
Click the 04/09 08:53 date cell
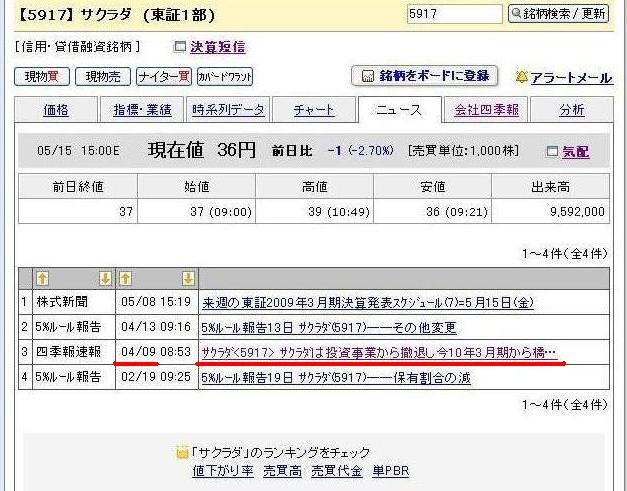156,352
